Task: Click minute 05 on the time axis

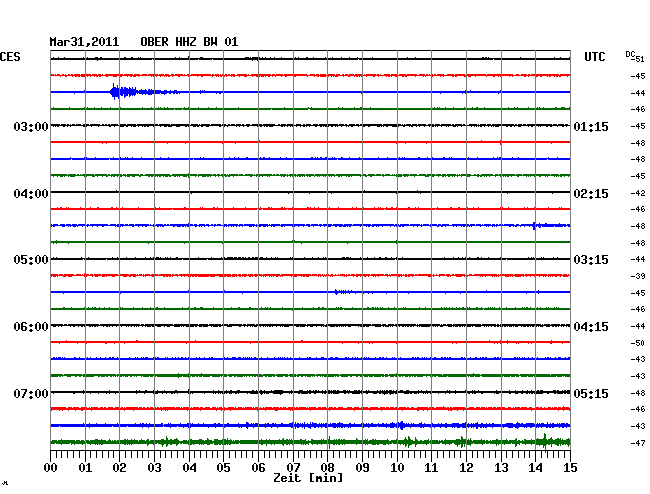Action: (223, 467)
